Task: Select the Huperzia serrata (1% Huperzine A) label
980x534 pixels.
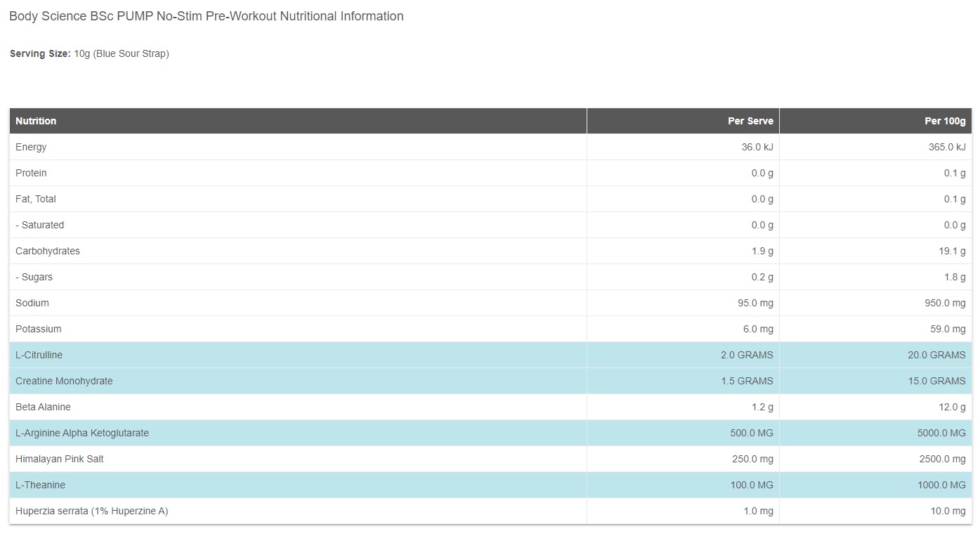Action: (x=92, y=511)
